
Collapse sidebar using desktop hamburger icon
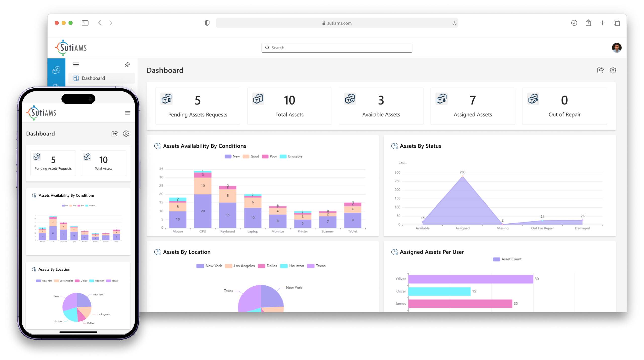pyautogui.click(x=76, y=65)
